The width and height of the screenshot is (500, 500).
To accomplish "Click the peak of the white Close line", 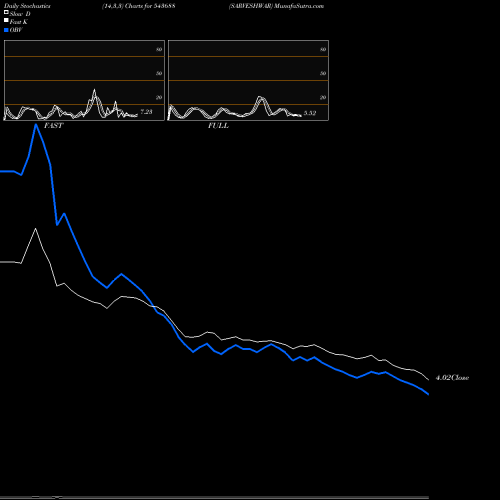I will click(36, 229).
